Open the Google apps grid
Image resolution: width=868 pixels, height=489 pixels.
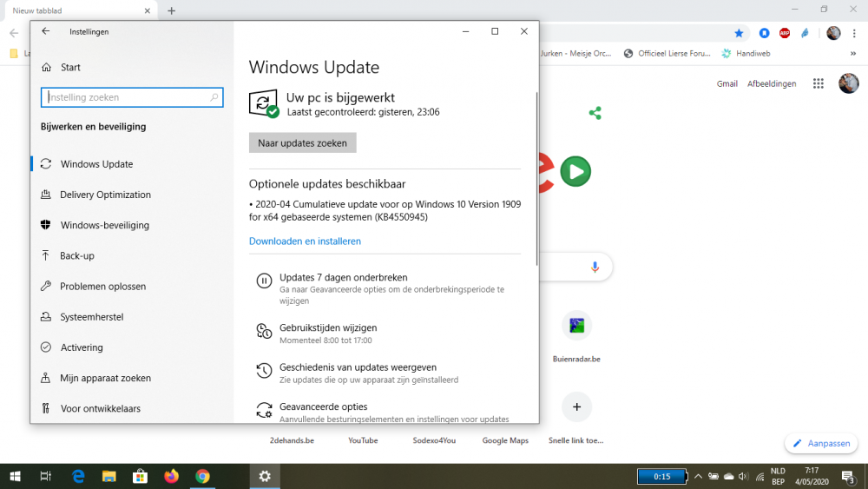pos(819,83)
